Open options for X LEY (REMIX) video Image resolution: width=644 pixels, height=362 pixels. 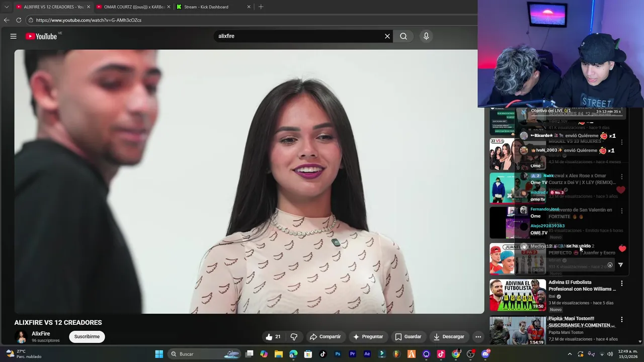pos(622,177)
